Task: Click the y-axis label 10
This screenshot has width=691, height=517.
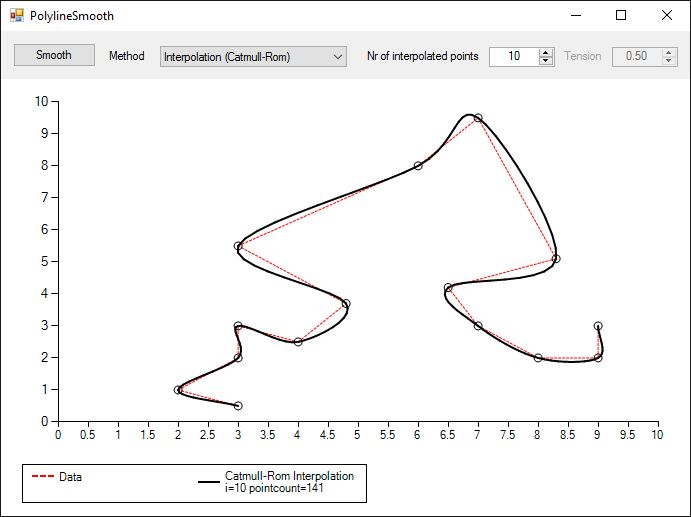Action: click(41, 101)
